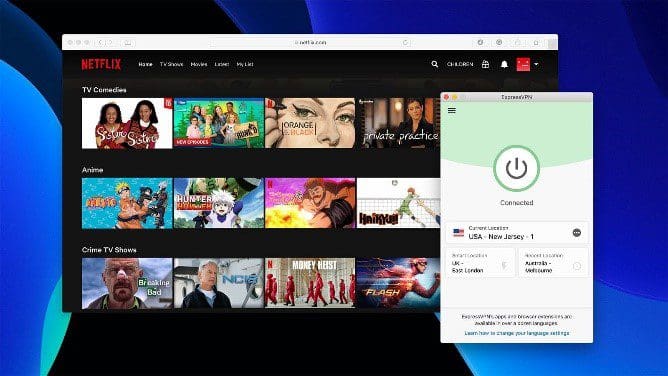Click the Connected status text
The height and width of the screenshot is (376, 668).
click(516, 203)
